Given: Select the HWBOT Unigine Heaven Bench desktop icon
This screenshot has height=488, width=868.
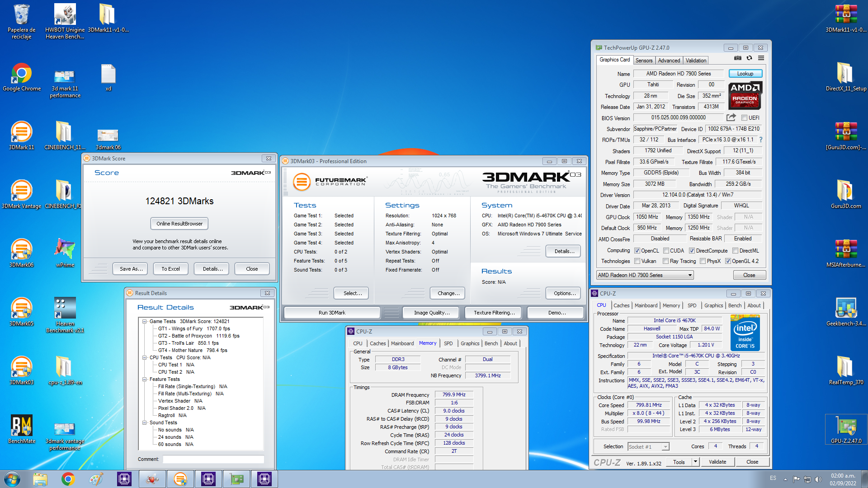Looking at the screenshot, I should pyautogui.click(x=65, y=21).
